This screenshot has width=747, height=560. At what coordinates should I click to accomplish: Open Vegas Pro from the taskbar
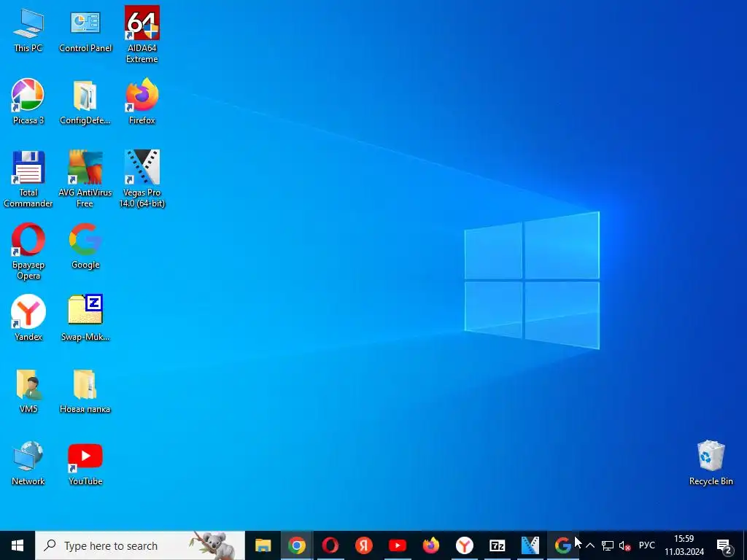point(530,545)
